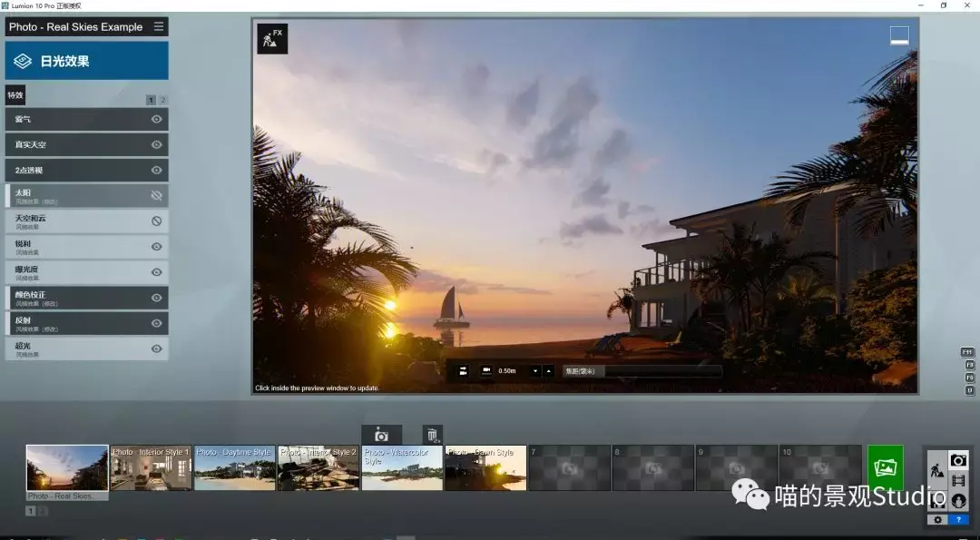Click the F11 key indicator on the right edge
Image resolution: width=980 pixels, height=540 pixels.
coord(967,352)
